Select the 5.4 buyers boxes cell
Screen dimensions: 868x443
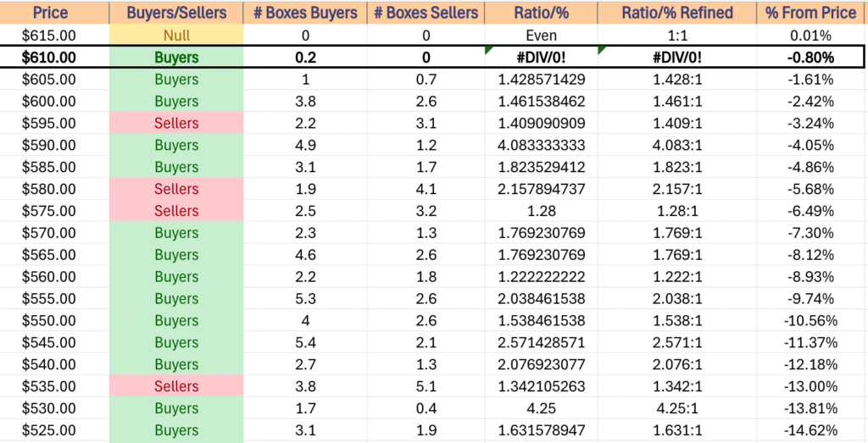click(x=305, y=342)
